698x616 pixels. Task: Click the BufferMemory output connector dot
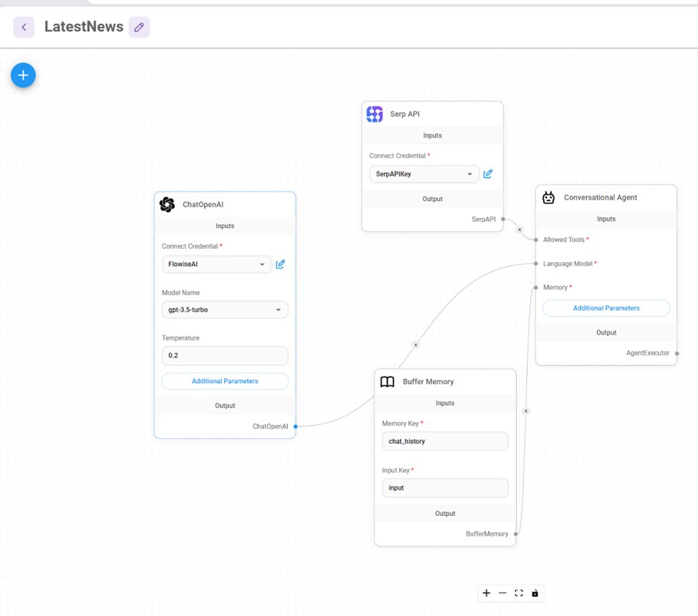516,533
